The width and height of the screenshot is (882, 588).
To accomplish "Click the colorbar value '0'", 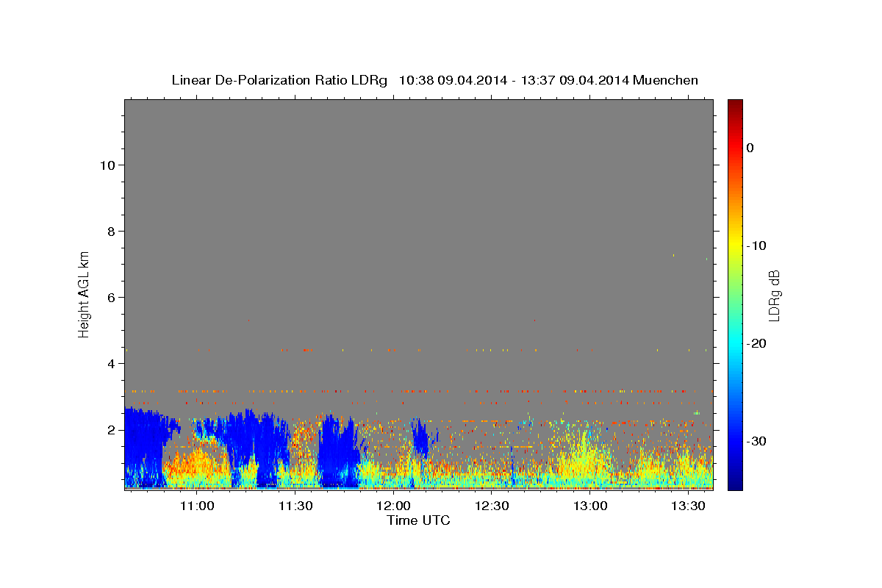I will 750,148.
